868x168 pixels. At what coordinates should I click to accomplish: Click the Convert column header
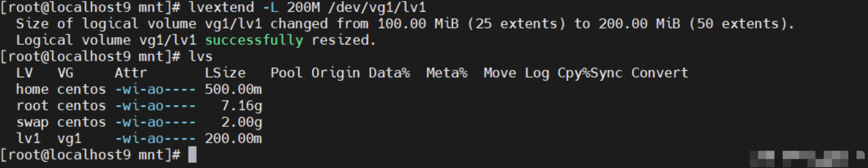(660, 73)
